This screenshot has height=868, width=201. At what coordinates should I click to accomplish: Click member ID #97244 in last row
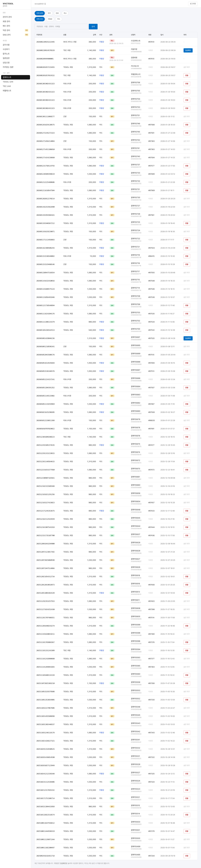[x=151, y=856]
